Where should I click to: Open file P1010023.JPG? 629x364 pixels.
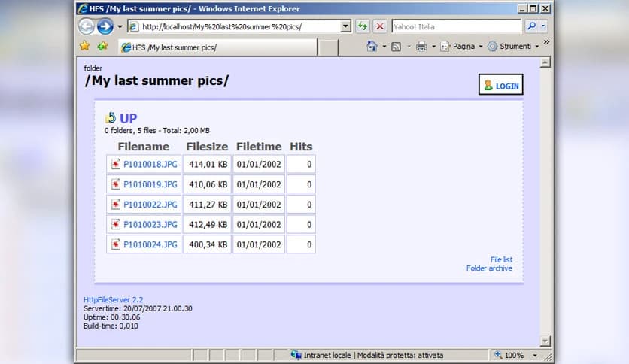[150, 225]
